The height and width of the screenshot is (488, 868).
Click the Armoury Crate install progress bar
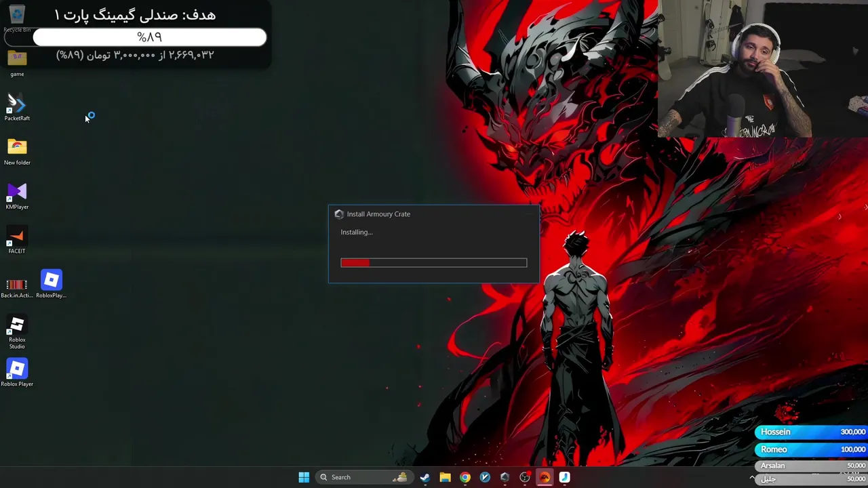433,262
